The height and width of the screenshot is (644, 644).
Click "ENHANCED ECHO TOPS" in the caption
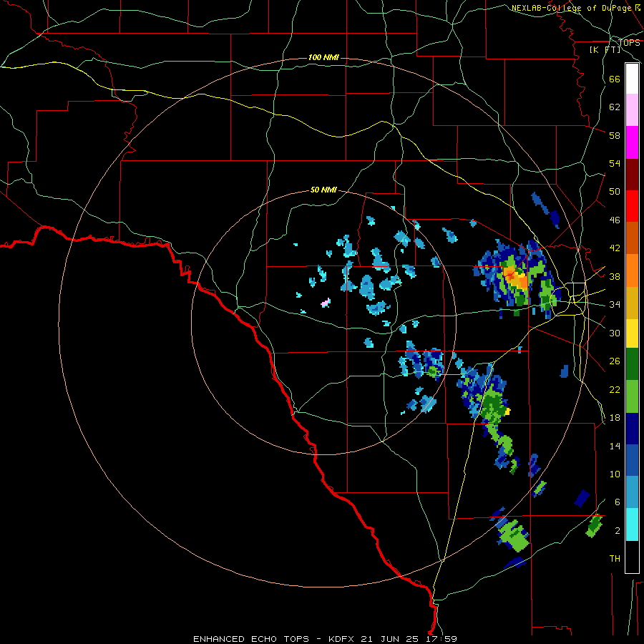[251, 639]
